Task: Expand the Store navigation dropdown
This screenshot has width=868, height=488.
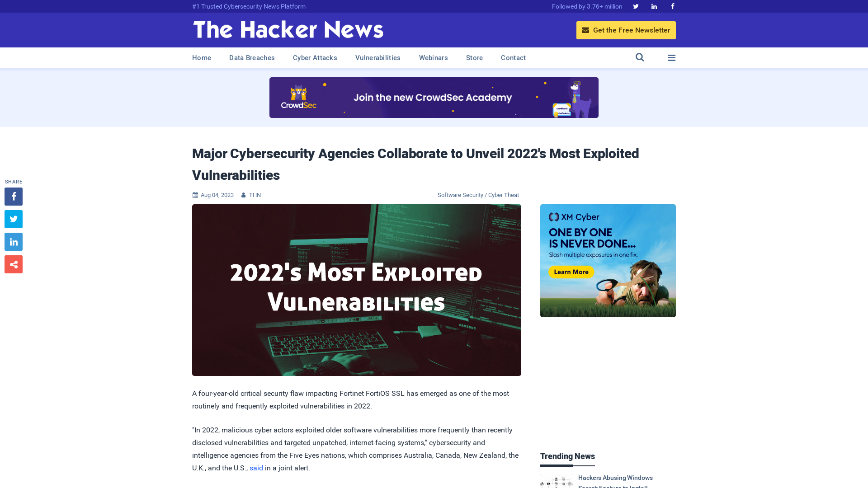Action: pyautogui.click(x=474, y=58)
